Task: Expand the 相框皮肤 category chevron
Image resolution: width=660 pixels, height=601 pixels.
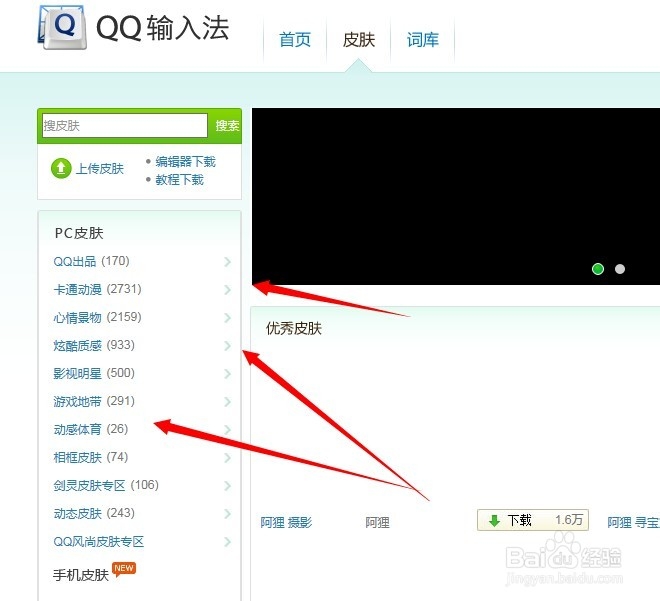Action: click(227, 457)
